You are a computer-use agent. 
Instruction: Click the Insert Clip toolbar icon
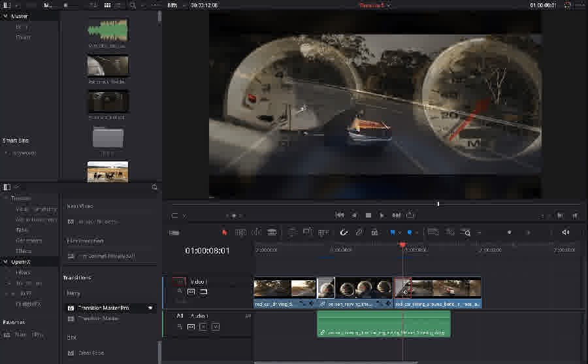coord(292,233)
